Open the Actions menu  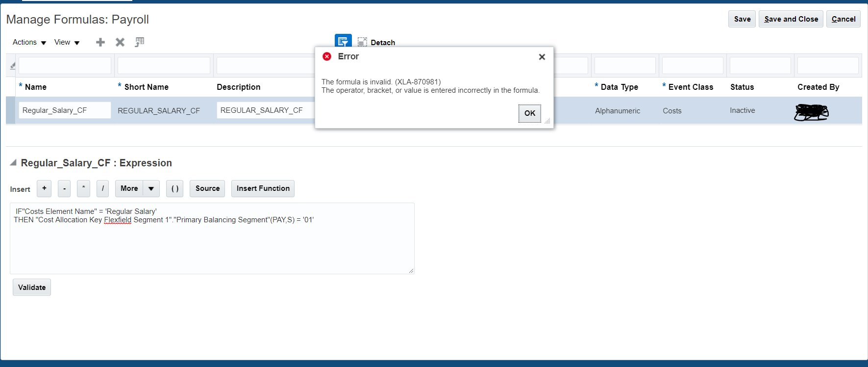[29, 42]
